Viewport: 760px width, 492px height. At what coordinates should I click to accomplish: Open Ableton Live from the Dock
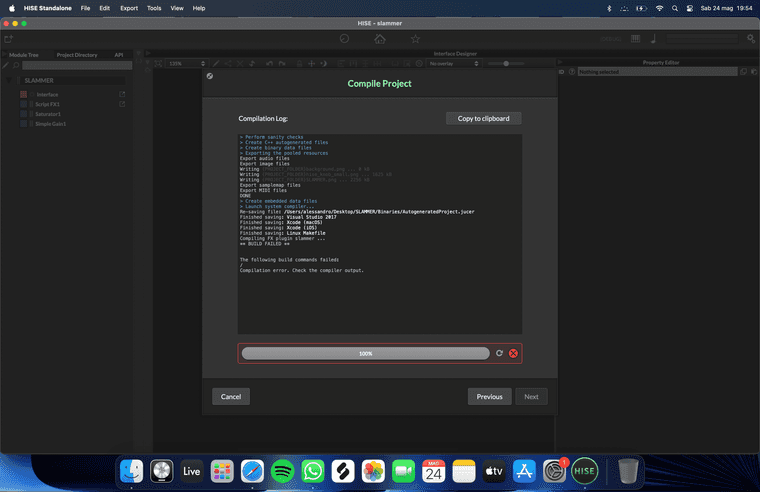[191, 471]
